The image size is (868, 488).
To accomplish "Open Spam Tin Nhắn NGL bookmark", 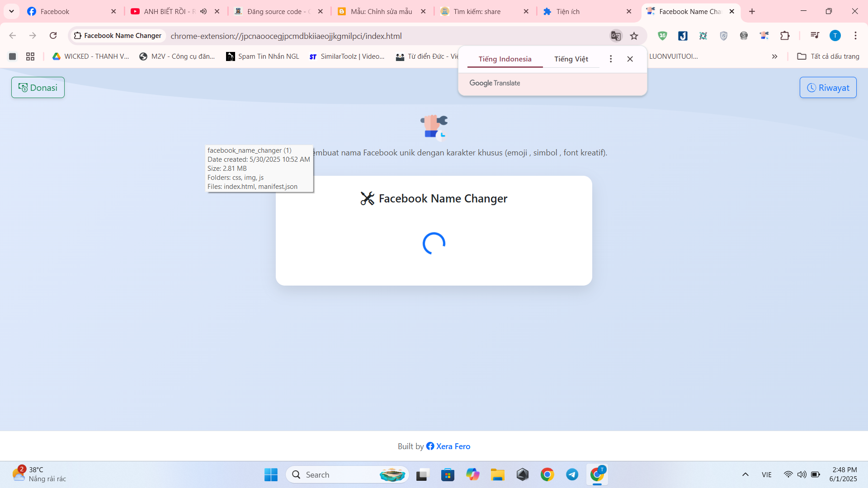I will click(263, 56).
